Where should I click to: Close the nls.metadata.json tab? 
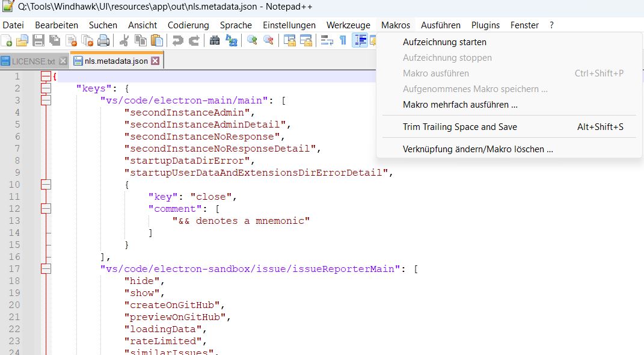click(x=155, y=61)
